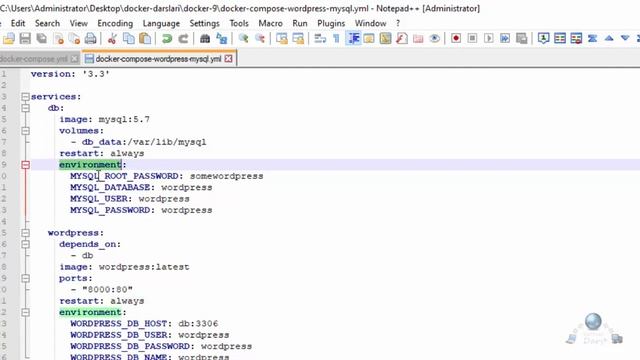Open the Edit menu
The image size is (640, 360).
(18, 23)
